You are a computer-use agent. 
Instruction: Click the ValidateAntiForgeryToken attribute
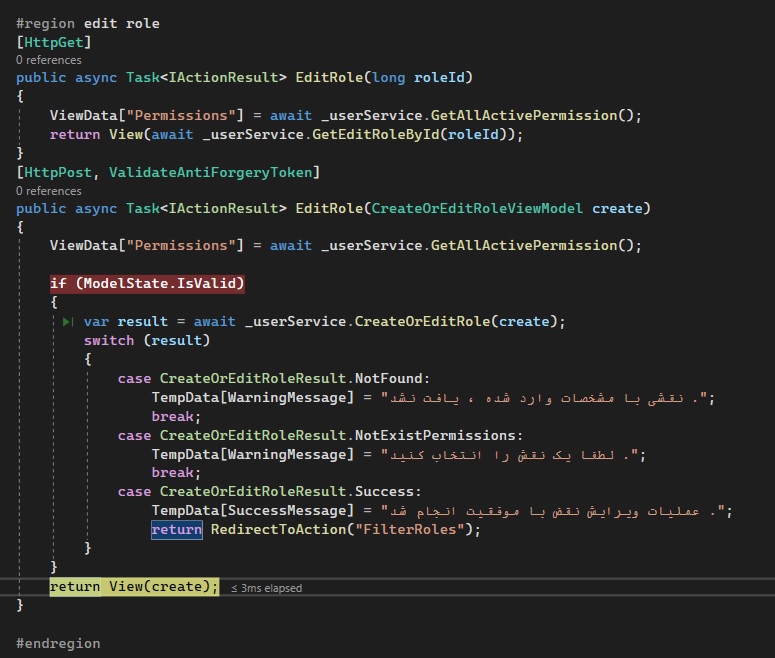[211, 173]
